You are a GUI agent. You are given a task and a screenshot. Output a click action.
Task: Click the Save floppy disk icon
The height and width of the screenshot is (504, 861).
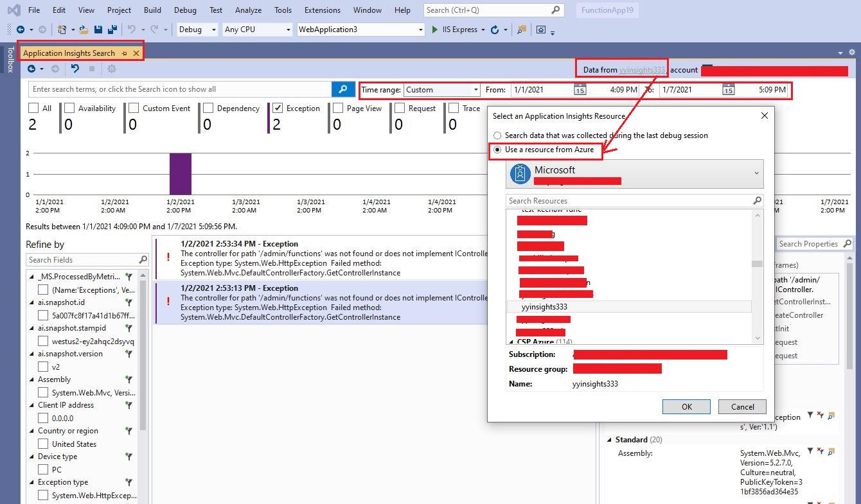point(98,30)
